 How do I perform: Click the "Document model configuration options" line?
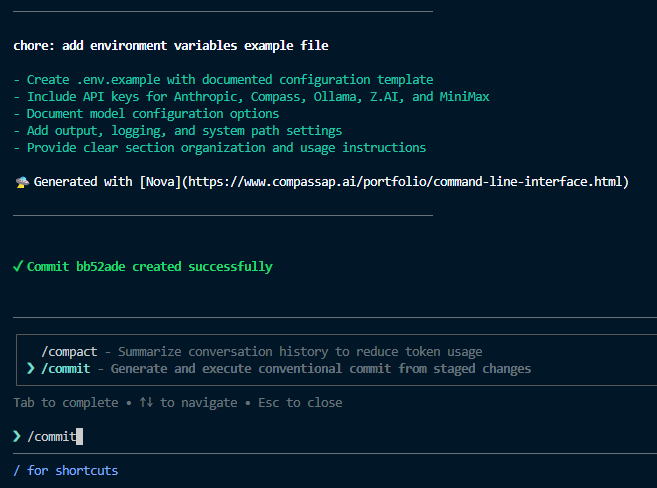pos(146,114)
